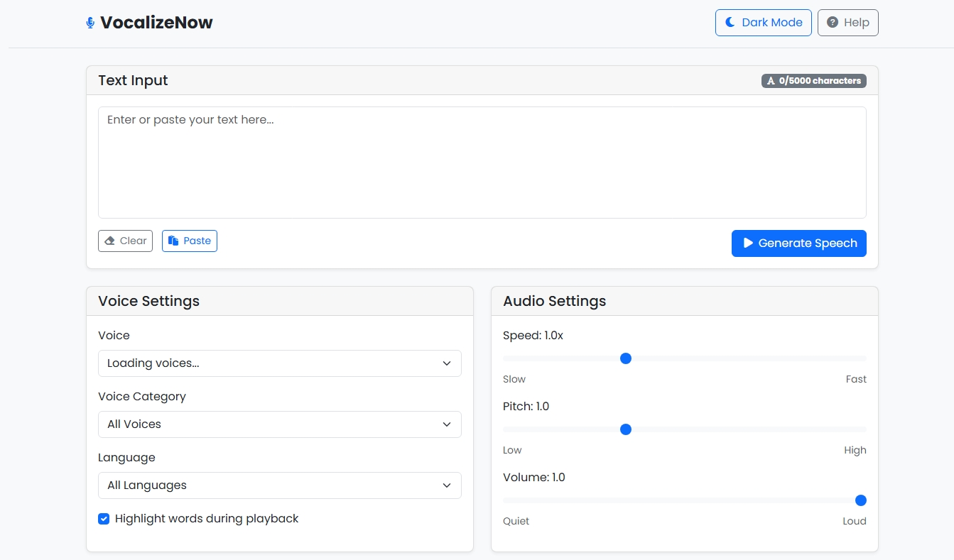Image resolution: width=954 pixels, height=560 pixels.
Task: Click the Speed: 1.0x label
Action: point(533,335)
